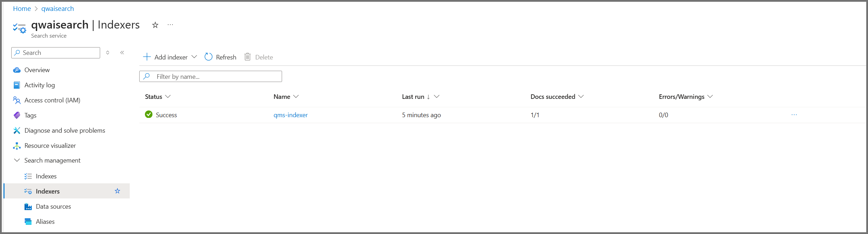Sort by the Last run column
The image size is (868, 234).
(413, 97)
